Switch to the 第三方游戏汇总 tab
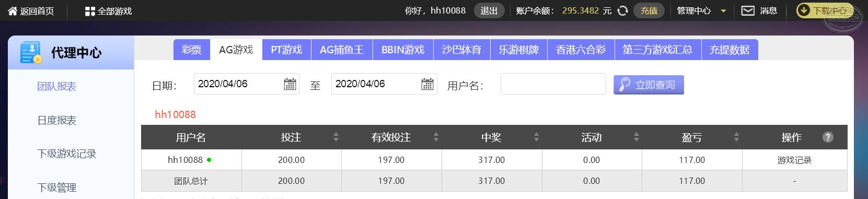 [x=657, y=50]
